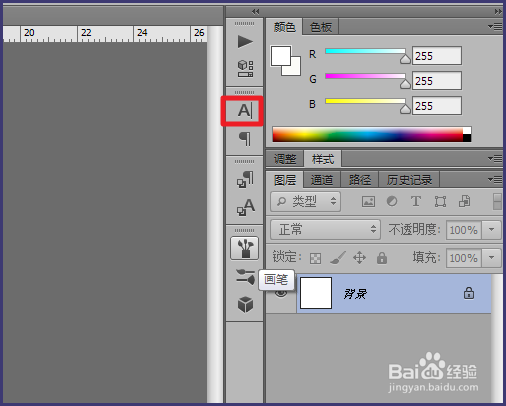This screenshot has width=506, height=406.
Task: Open the 不透明度 opacity arrow dropdown
Action: click(491, 230)
